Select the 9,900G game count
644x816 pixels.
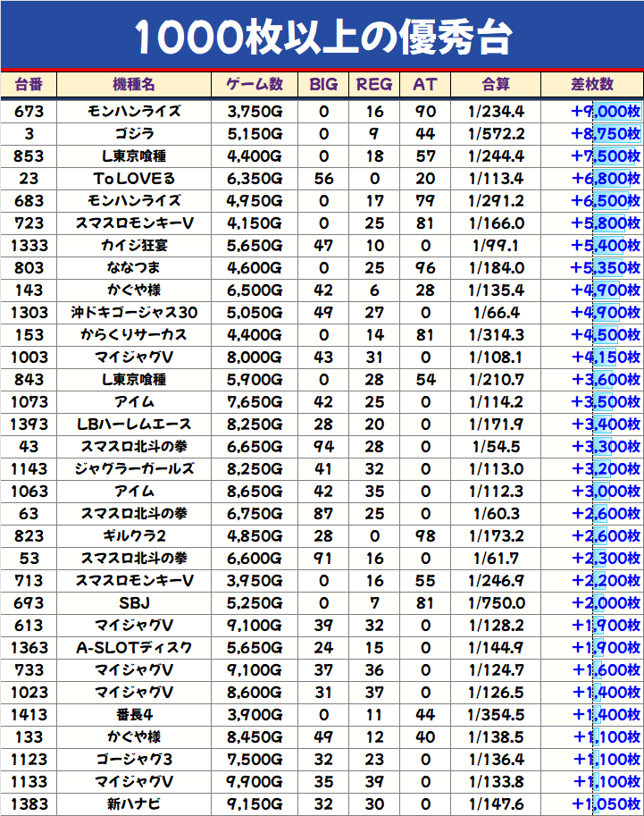coord(255,783)
